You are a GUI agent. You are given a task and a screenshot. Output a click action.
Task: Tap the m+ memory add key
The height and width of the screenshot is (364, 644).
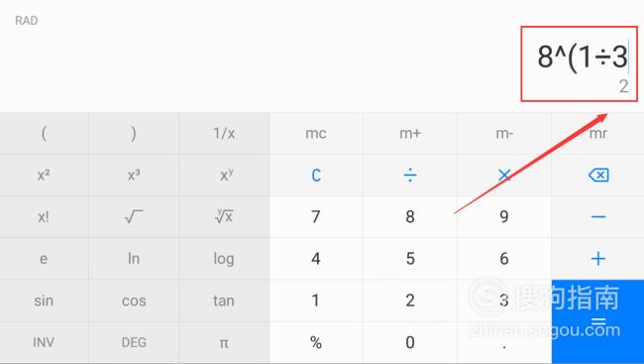(410, 133)
